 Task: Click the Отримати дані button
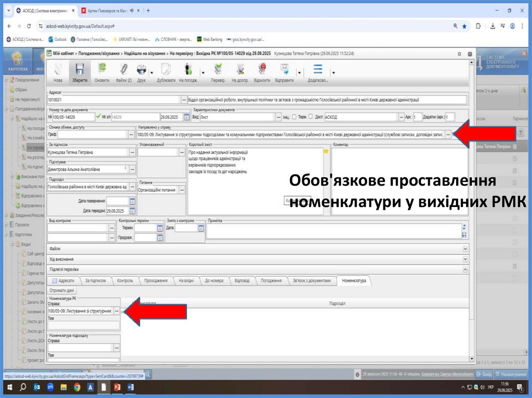pos(62,291)
